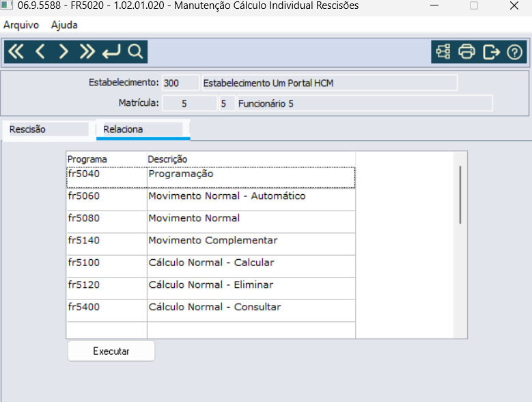Viewport: 532px width, 402px height.
Task: Go to the first record
Action: (16, 52)
